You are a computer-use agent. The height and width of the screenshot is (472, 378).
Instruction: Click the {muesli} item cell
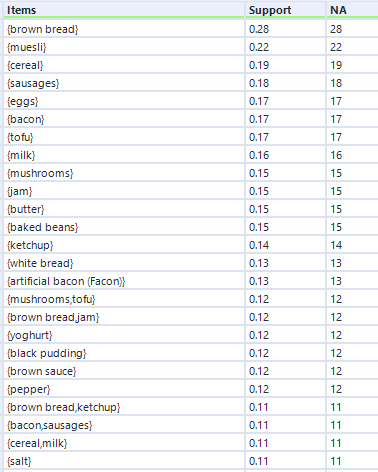pos(124,47)
